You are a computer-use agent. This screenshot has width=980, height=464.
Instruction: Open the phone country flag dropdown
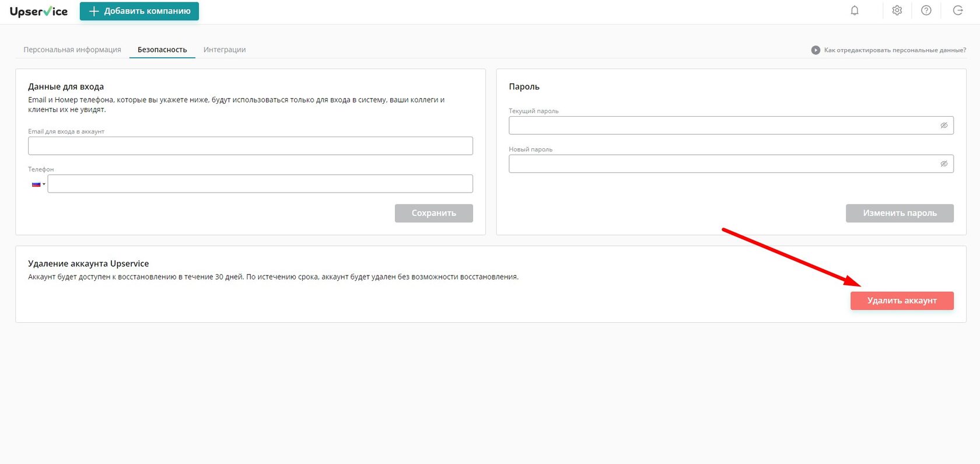click(x=38, y=184)
